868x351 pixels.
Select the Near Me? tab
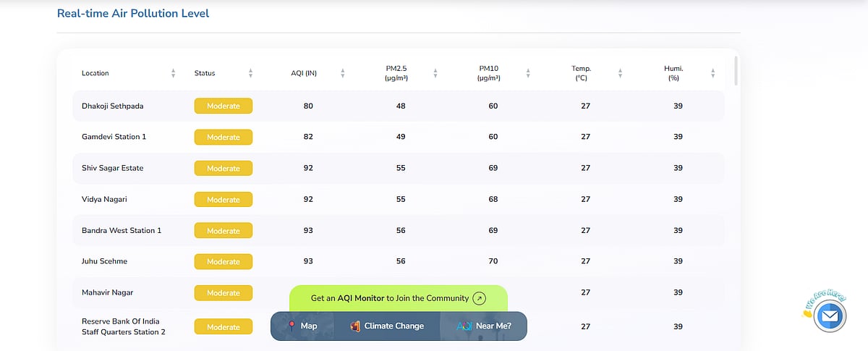[x=484, y=326]
